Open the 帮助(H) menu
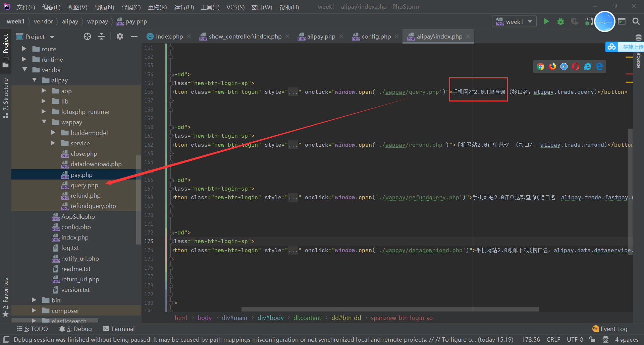This screenshot has width=644, height=345. pyautogui.click(x=289, y=7)
